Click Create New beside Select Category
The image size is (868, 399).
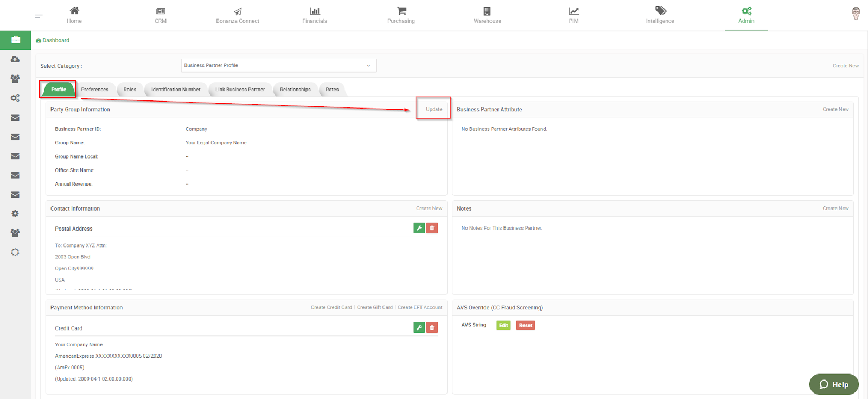846,66
